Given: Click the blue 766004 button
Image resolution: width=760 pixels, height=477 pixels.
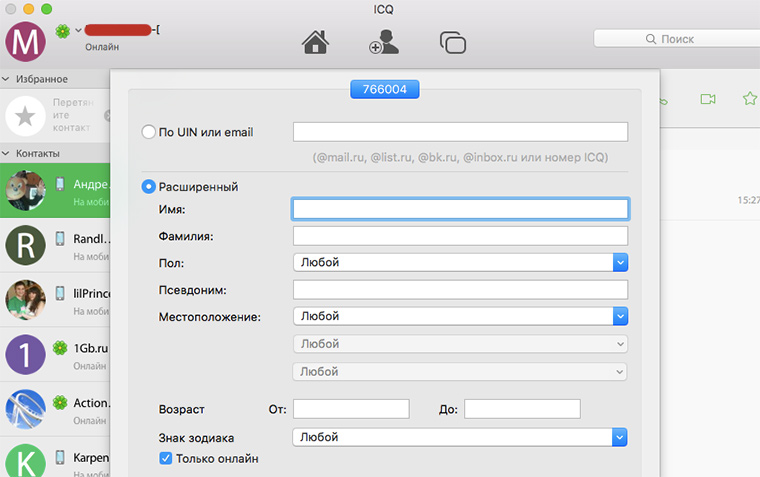Looking at the screenshot, I should 384,90.
